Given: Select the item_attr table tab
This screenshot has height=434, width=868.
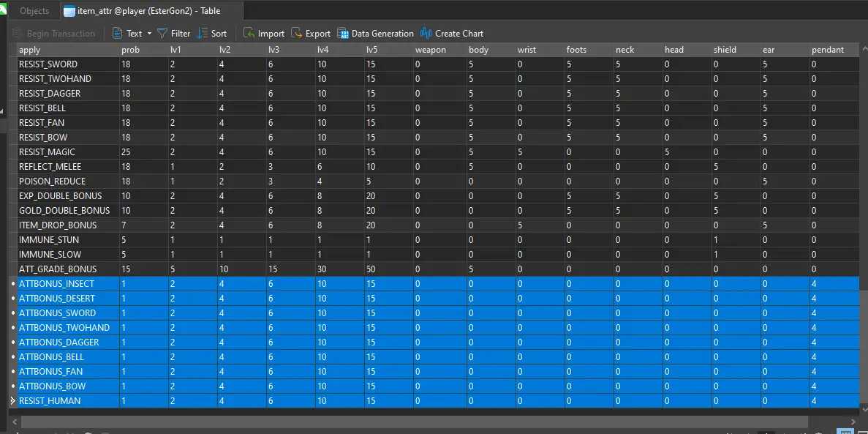Looking at the screenshot, I should (143, 11).
